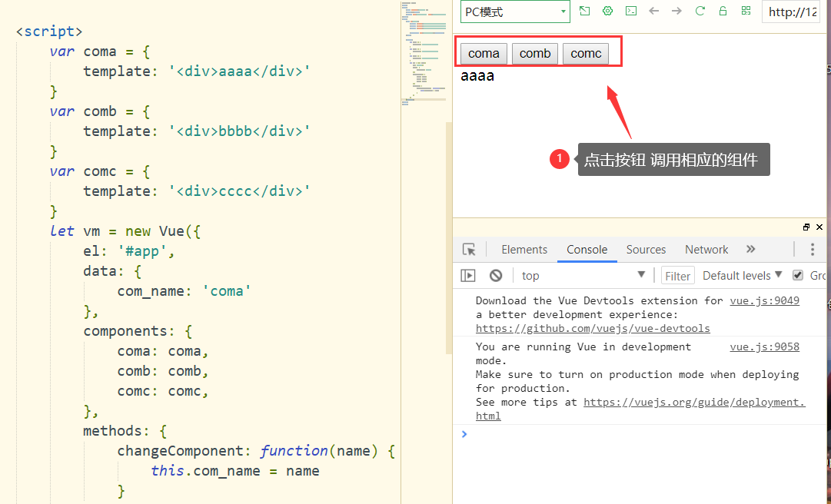The height and width of the screenshot is (504, 831).
Task: Open the PC模式 device mode dropdown
Action: [x=515, y=12]
